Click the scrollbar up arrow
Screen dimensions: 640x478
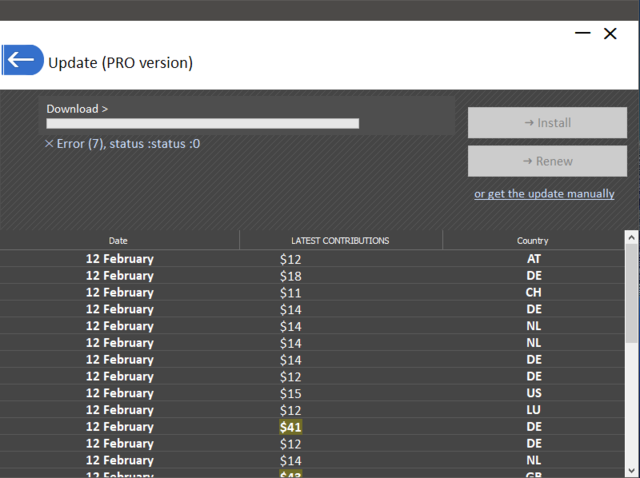pos(631,237)
